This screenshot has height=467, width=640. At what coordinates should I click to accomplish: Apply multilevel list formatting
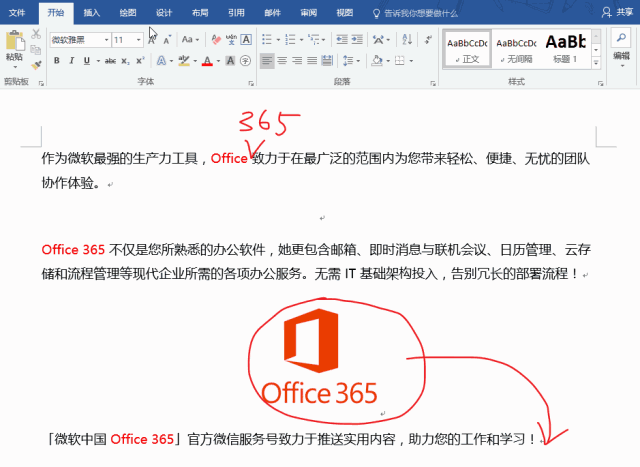pyautogui.click(x=313, y=40)
